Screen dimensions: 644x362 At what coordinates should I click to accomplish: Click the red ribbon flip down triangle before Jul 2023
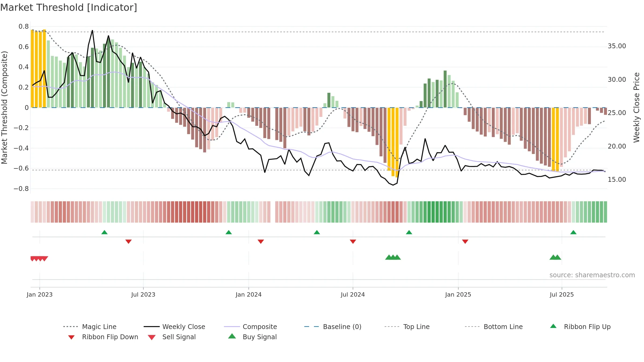129,241
